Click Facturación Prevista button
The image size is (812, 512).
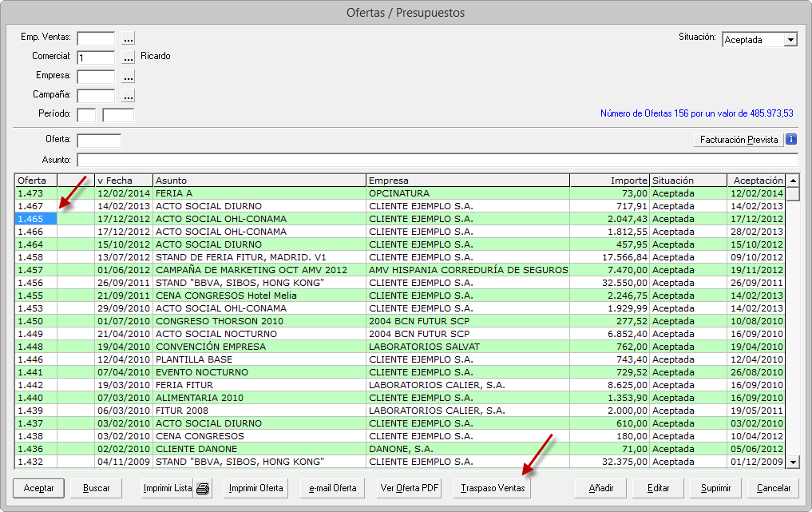(739, 140)
